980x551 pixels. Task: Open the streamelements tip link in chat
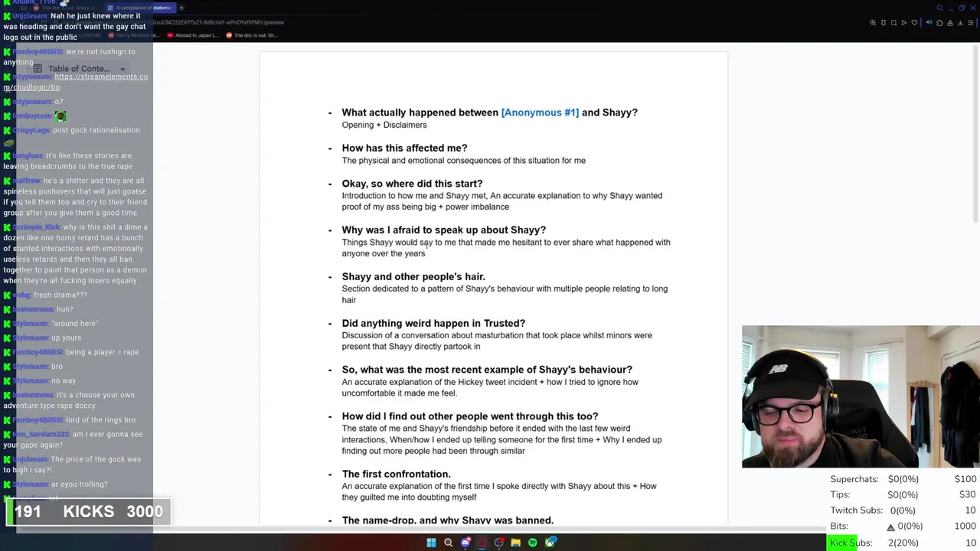click(x=76, y=82)
